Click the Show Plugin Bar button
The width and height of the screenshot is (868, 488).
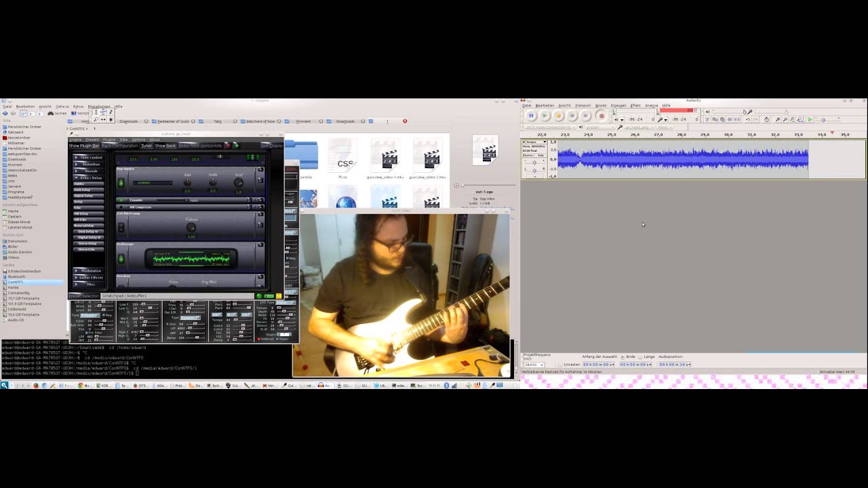(x=84, y=146)
